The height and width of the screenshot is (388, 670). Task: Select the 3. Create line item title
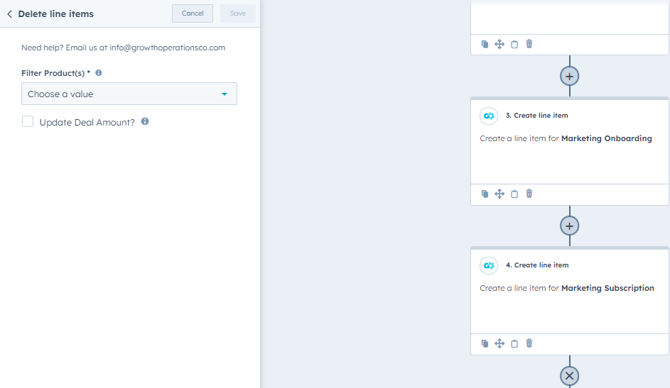coord(537,115)
